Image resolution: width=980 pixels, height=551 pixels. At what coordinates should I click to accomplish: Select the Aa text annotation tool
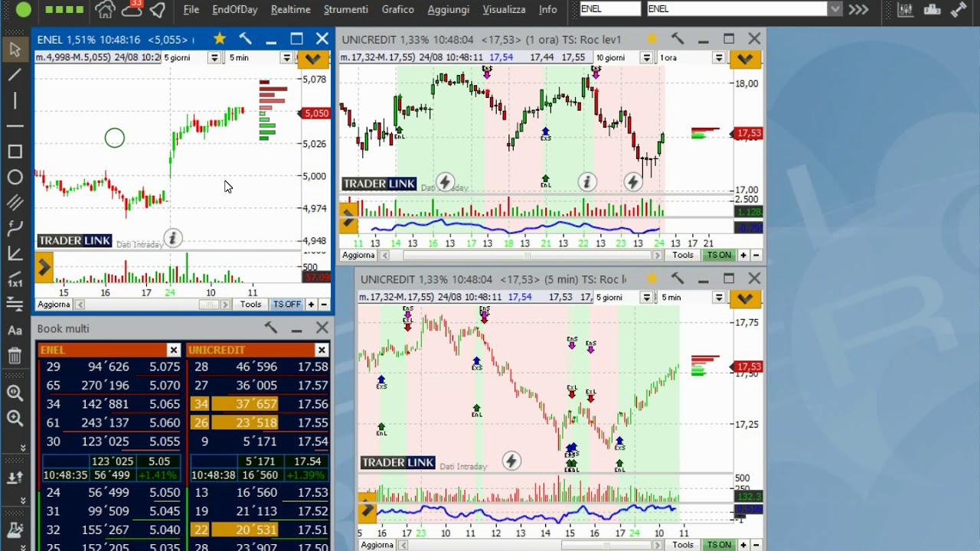coord(15,330)
